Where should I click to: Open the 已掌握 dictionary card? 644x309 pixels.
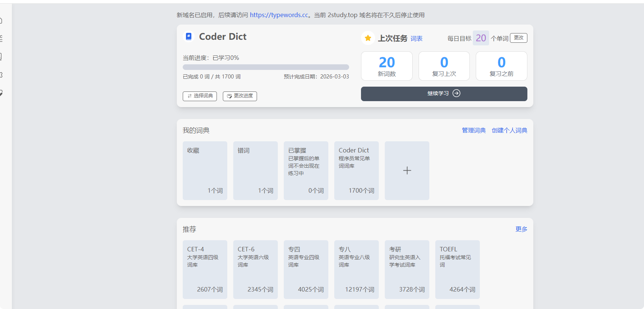tap(306, 171)
